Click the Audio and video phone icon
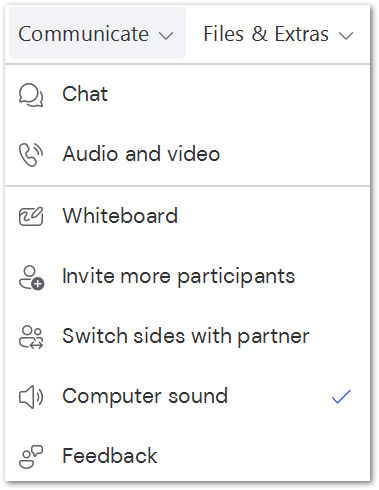 point(31,155)
